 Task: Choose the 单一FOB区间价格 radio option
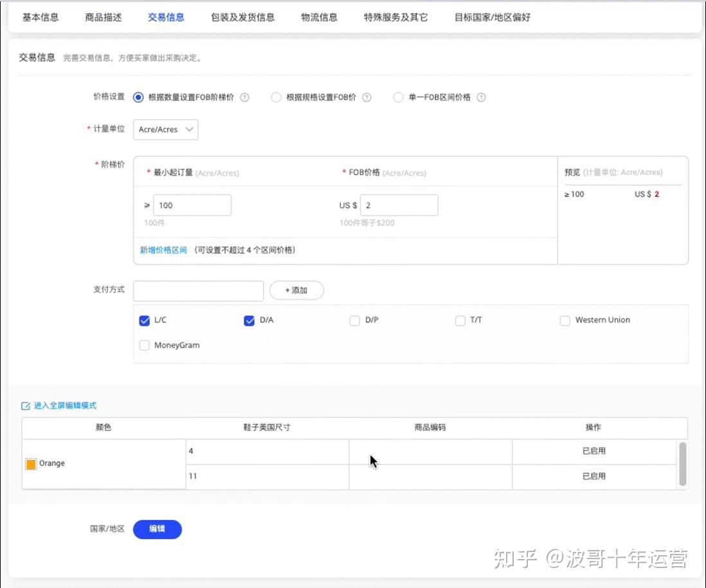coord(398,97)
